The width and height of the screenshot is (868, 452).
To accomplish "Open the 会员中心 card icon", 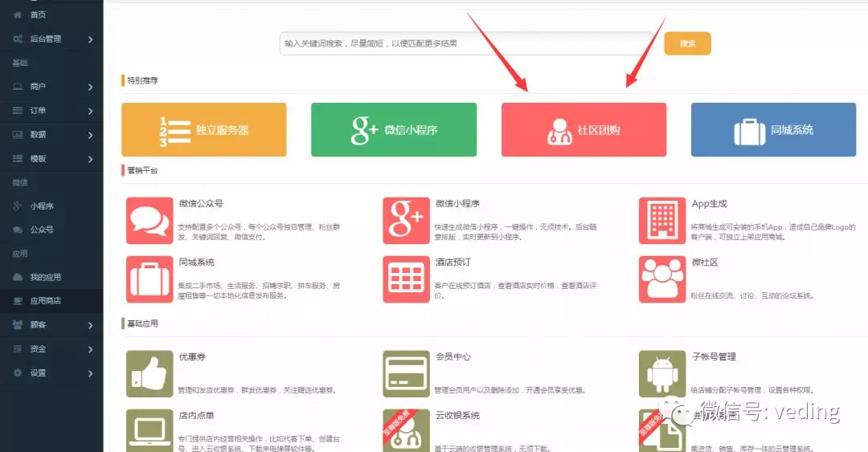I will 406,374.
